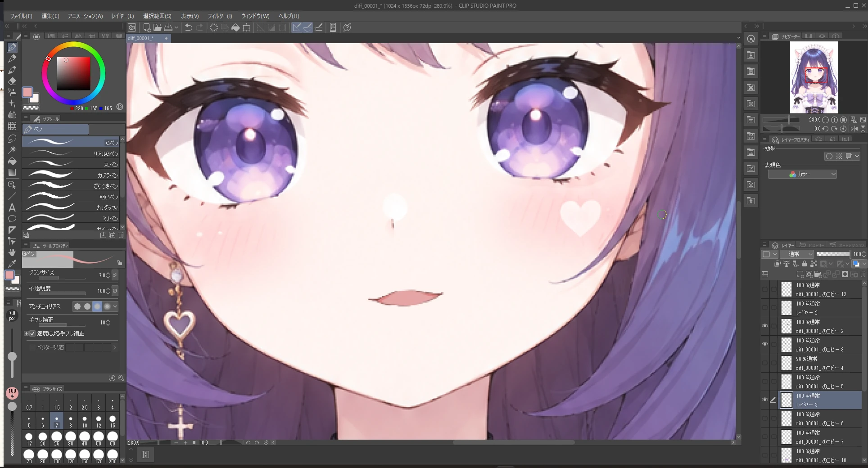The width and height of the screenshot is (868, 468).
Task: Select the Gradient tool
Action: pos(12,173)
